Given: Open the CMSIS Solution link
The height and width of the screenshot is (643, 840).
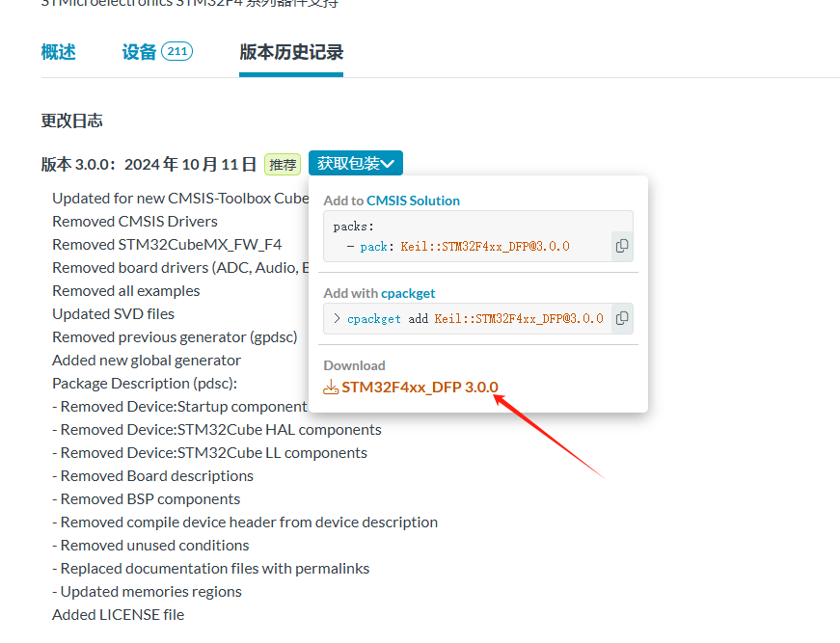Looking at the screenshot, I should point(413,201).
